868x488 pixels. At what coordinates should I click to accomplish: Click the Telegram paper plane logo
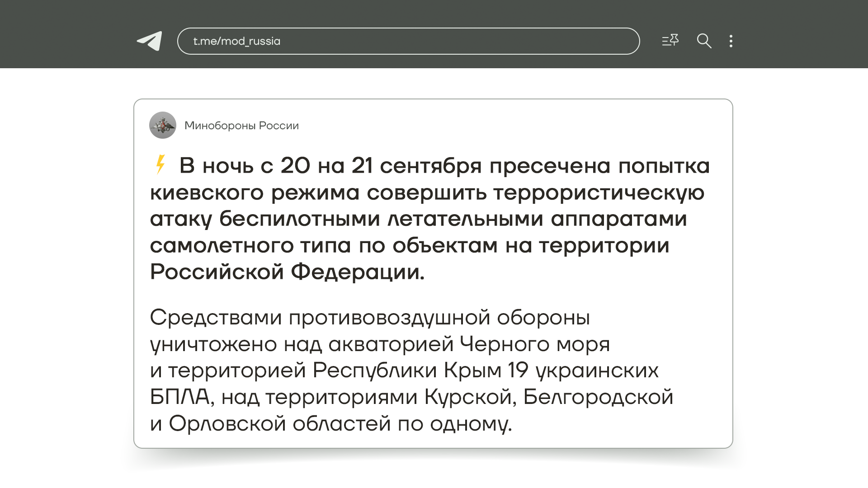click(x=150, y=41)
